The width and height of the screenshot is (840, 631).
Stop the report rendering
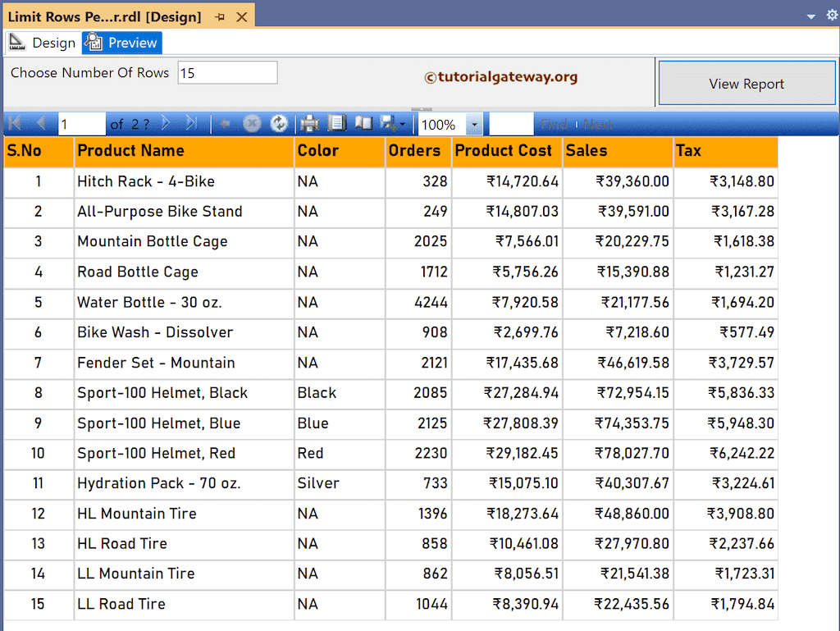[253, 123]
